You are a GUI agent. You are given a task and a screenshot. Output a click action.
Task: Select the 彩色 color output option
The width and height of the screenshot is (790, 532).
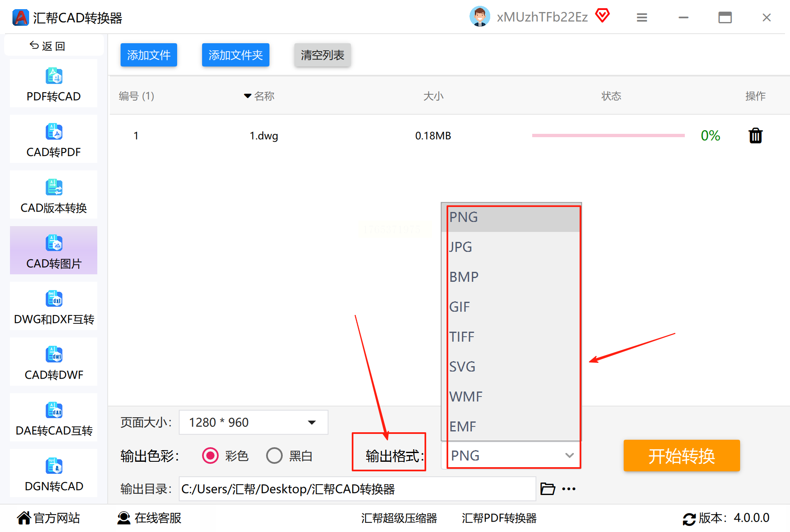click(x=210, y=456)
